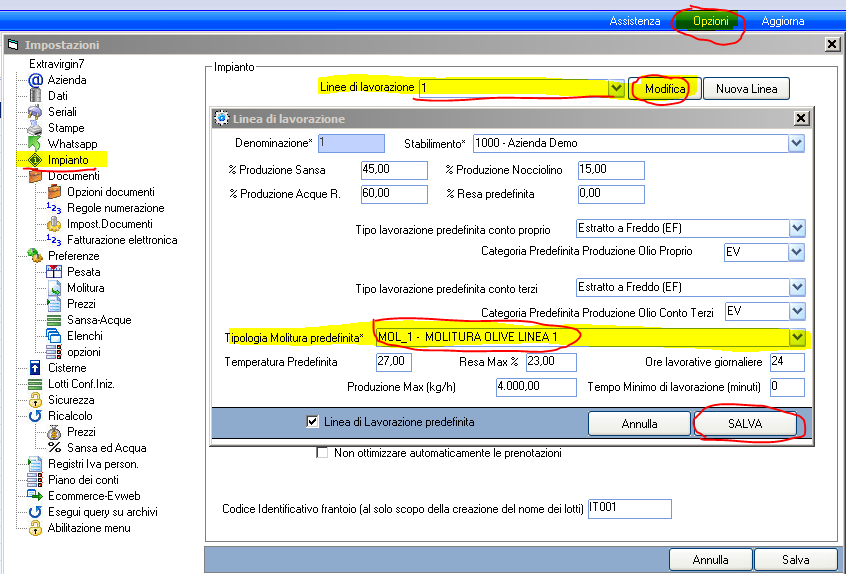Click the Nuova Linea button
Image resolution: width=846 pixels, height=574 pixels.
click(x=746, y=89)
